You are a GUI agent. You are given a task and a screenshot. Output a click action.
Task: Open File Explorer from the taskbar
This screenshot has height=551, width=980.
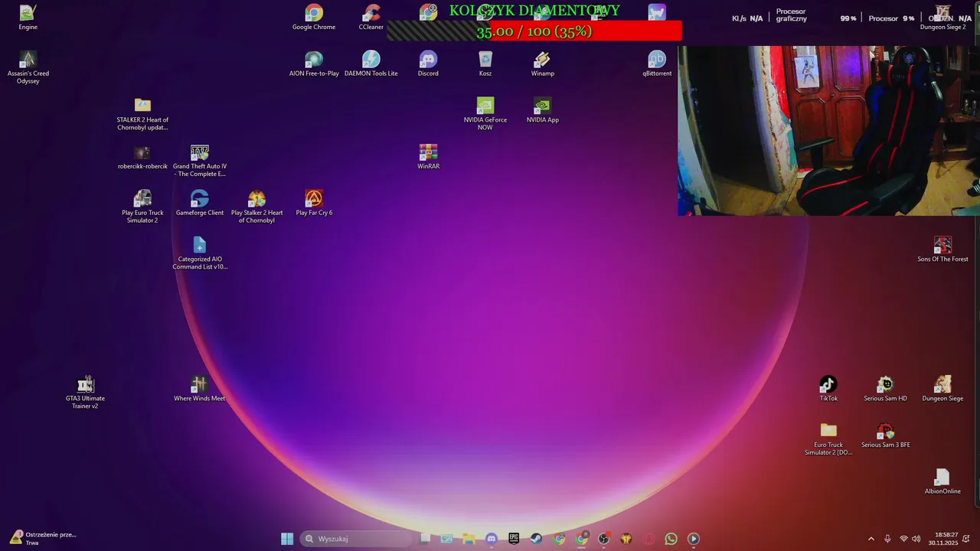click(x=469, y=539)
